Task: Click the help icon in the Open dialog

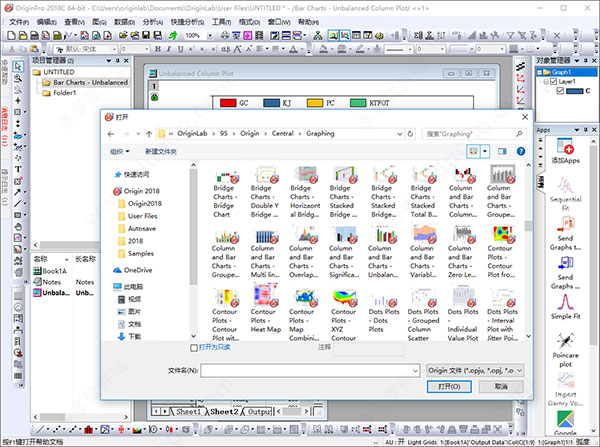Action: click(523, 151)
